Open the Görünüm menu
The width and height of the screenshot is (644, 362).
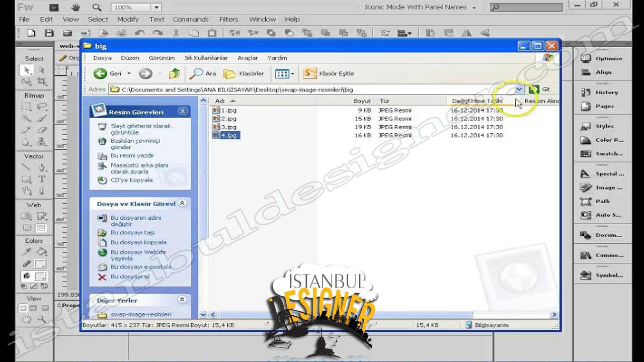pyautogui.click(x=162, y=58)
